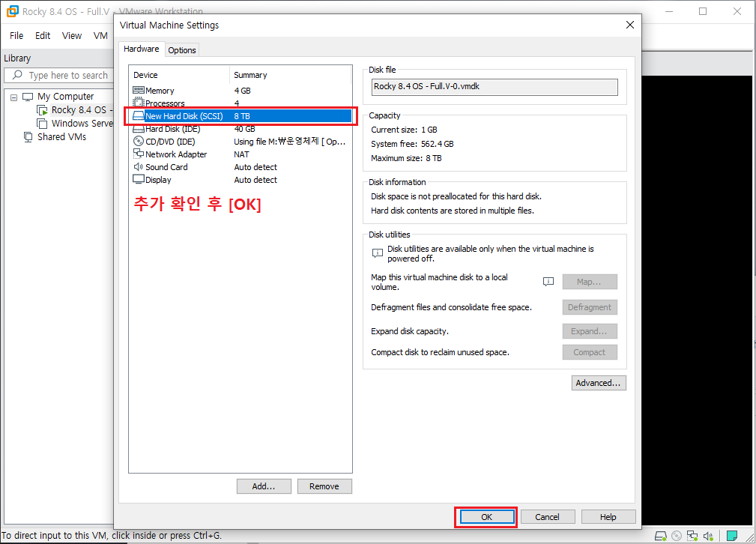Select the CD/DVD (IDE) disc icon
Image resolution: width=756 pixels, height=544 pixels.
click(x=139, y=142)
